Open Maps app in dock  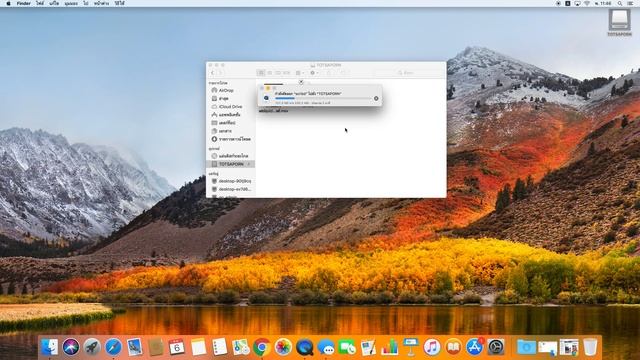pos(241,347)
